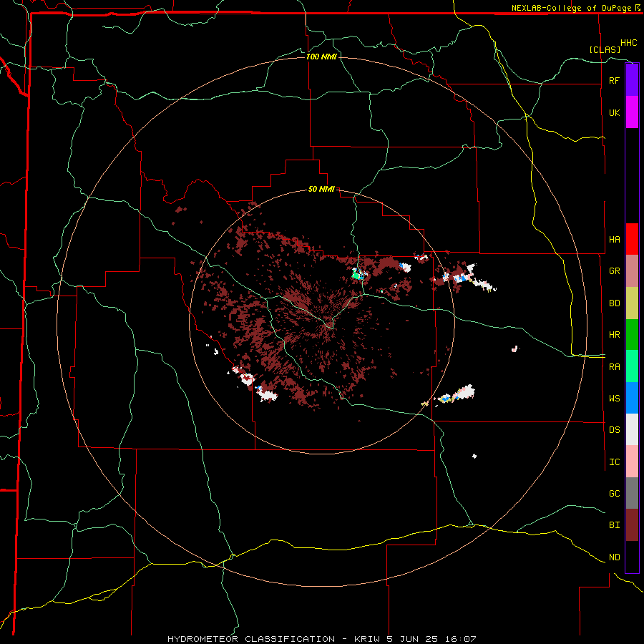The width and height of the screenshot is (644, 644).
Task: Click the WS legend label
Action: coord(614,399)
